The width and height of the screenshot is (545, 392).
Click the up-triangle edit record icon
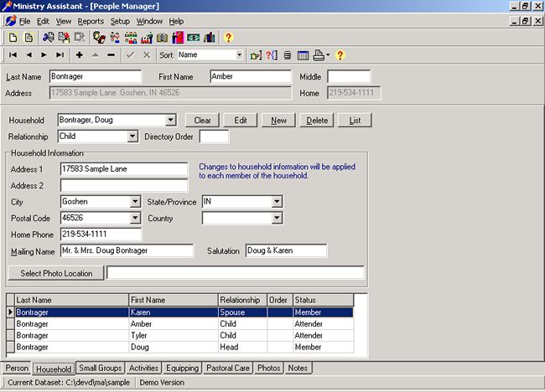(96, 54)
